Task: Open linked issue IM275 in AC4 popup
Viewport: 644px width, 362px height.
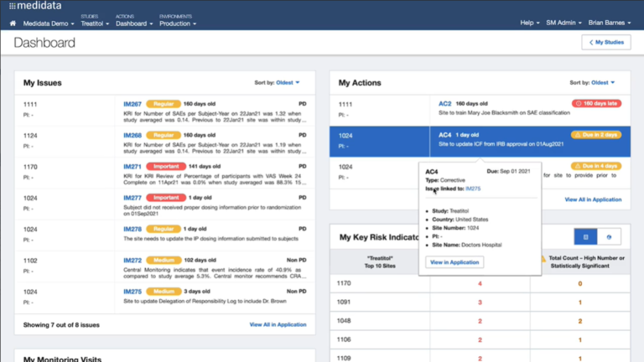Action: (x=473, y=189)
